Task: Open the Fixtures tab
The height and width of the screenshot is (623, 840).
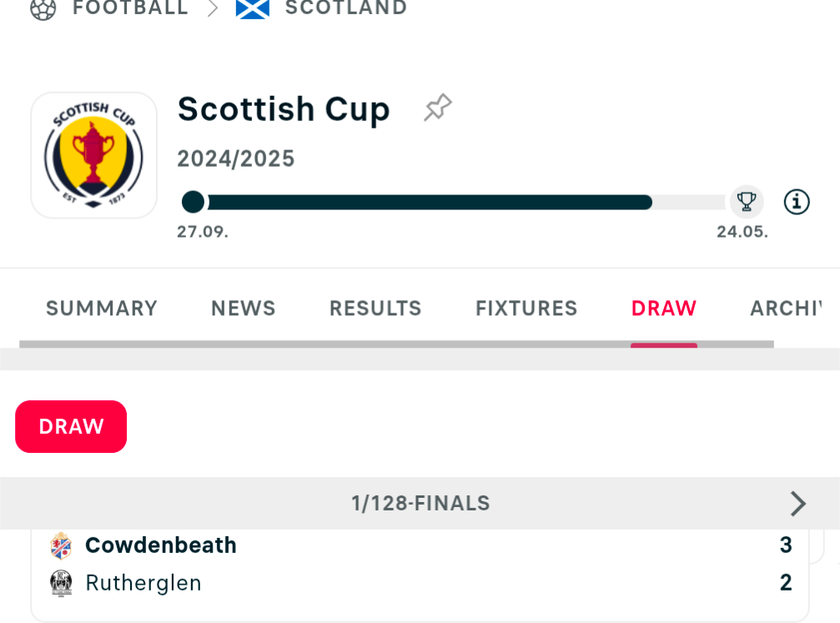Action: click(526, 309)
